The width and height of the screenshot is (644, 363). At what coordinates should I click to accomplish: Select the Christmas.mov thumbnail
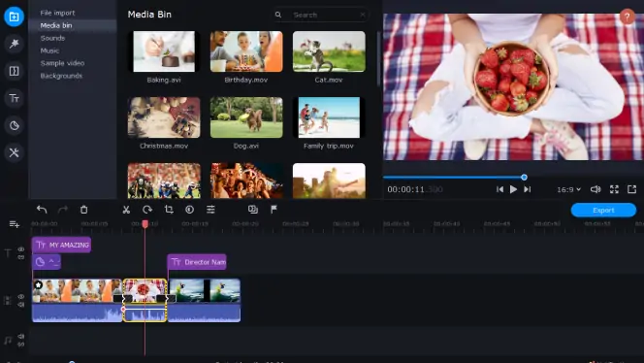tap(164, 117)
